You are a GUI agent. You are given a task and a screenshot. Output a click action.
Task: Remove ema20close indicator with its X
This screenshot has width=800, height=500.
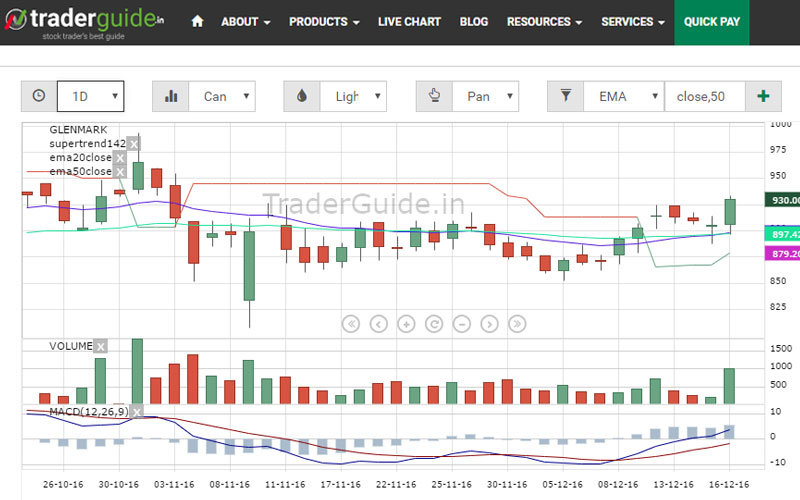(120, 158)
